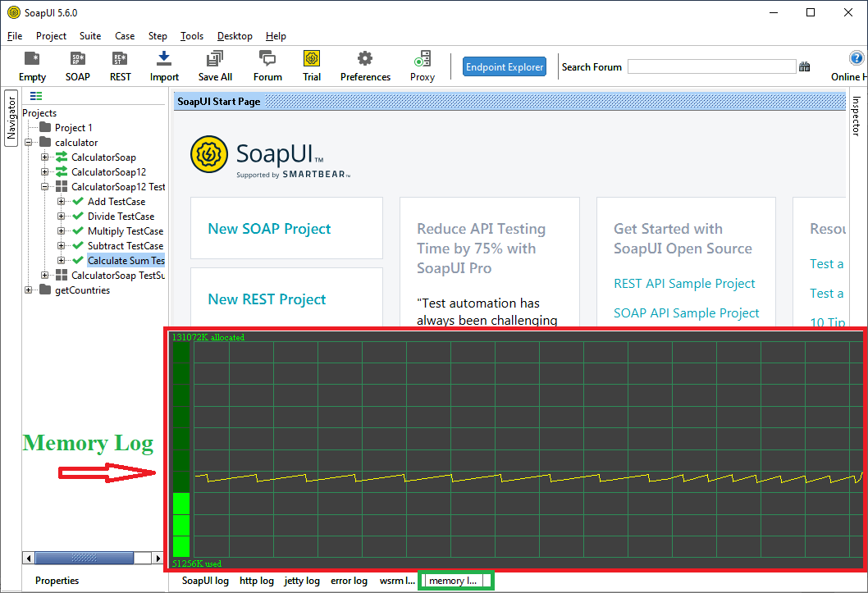
Task: Open the Suite menu
Action: click(x=90, y=36)
